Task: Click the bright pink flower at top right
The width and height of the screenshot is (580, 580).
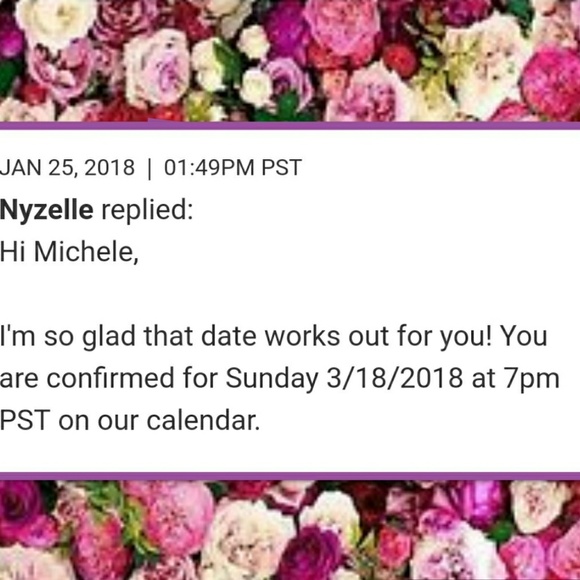Action: coord(553,83)
